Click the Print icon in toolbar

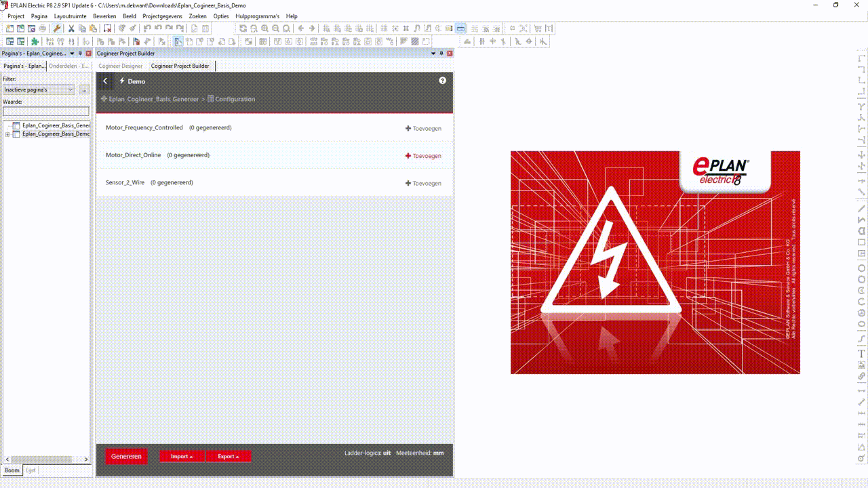click(43, 28)
